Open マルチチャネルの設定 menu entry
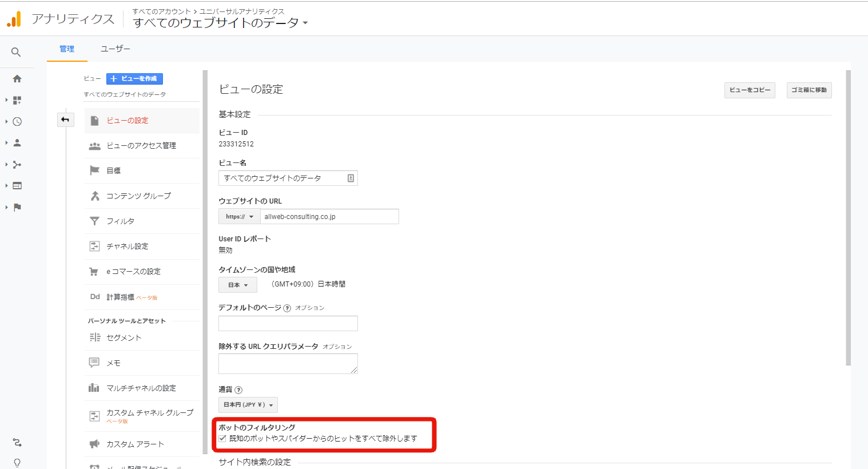 click(142, 388)
